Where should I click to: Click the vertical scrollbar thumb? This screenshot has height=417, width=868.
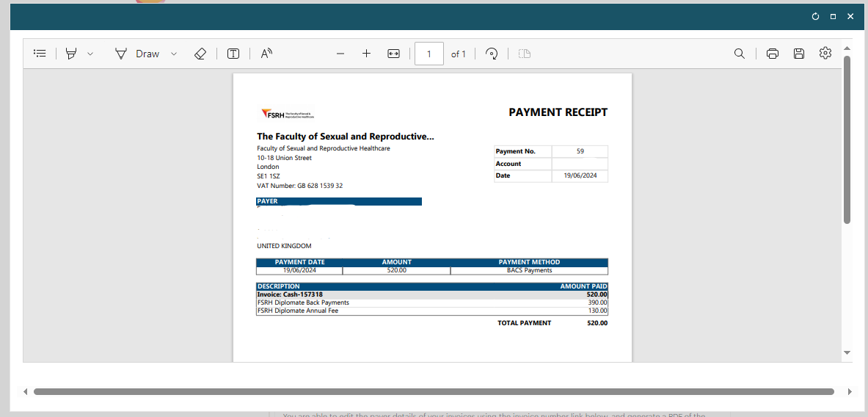(x=847, y=139)
